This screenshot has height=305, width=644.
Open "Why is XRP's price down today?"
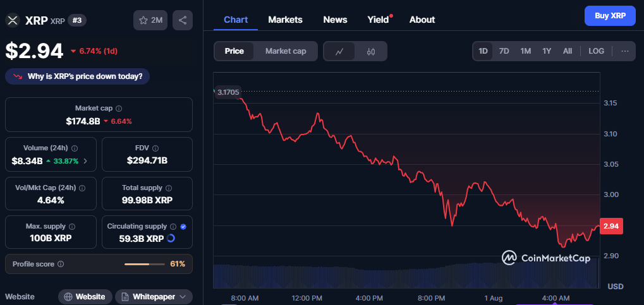click(x=77, y=76)
